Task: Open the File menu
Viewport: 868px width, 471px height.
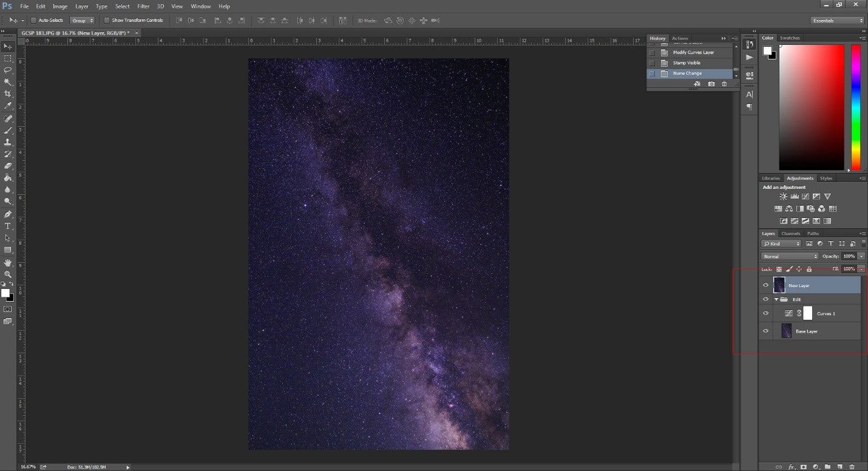Action: [x=24, y=6]
